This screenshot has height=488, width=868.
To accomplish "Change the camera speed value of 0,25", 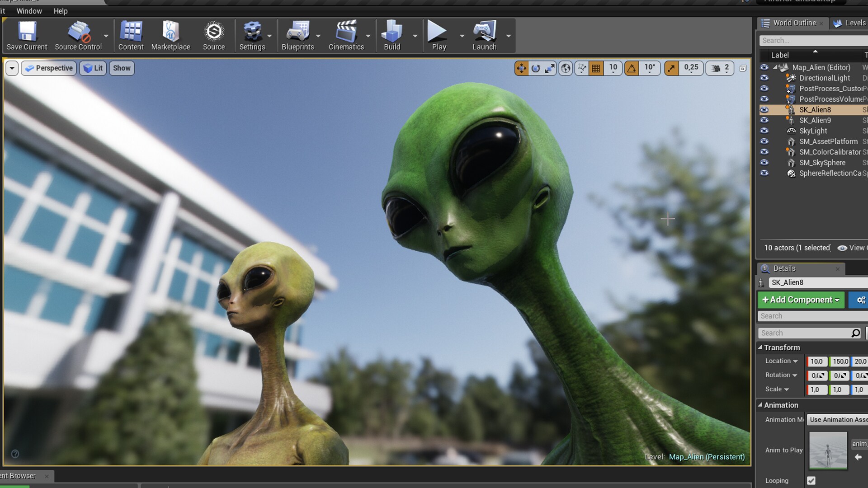I will [x=690, y=68].
